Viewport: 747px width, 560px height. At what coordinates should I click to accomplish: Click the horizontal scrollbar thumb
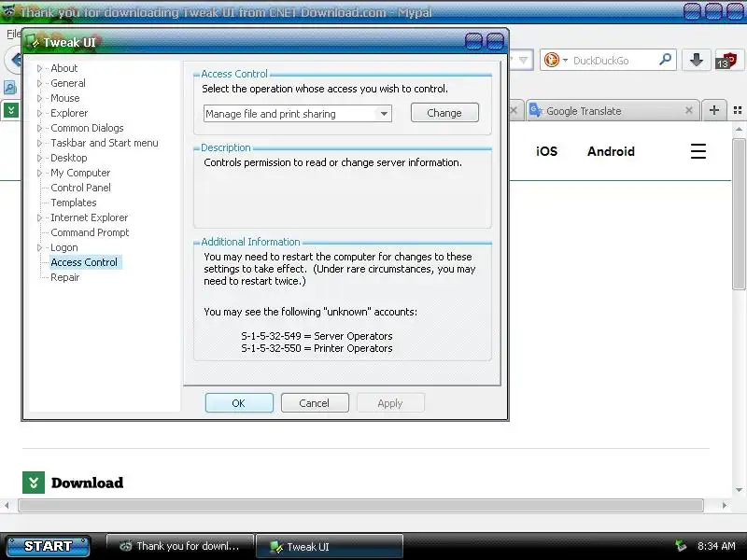point(360,505)
